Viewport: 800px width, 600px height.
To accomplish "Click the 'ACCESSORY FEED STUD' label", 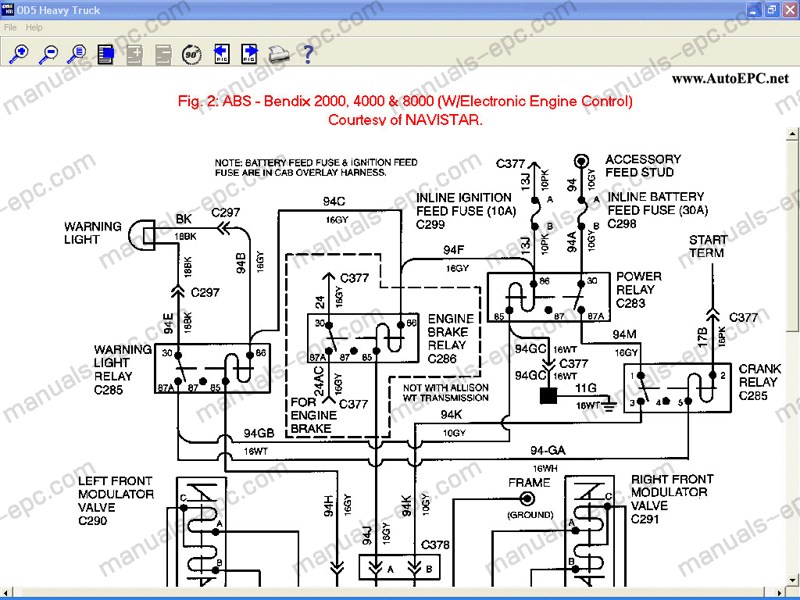I will click(x=643, y=166).
